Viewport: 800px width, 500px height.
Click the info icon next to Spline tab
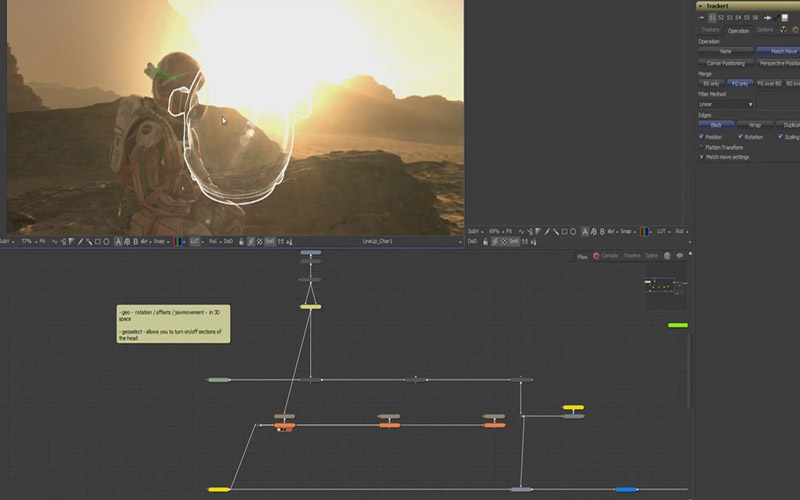pos(667,256)
